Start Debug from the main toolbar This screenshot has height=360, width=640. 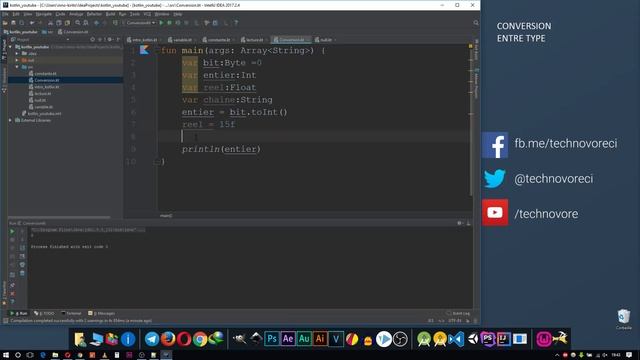click(x=169, y=23)
